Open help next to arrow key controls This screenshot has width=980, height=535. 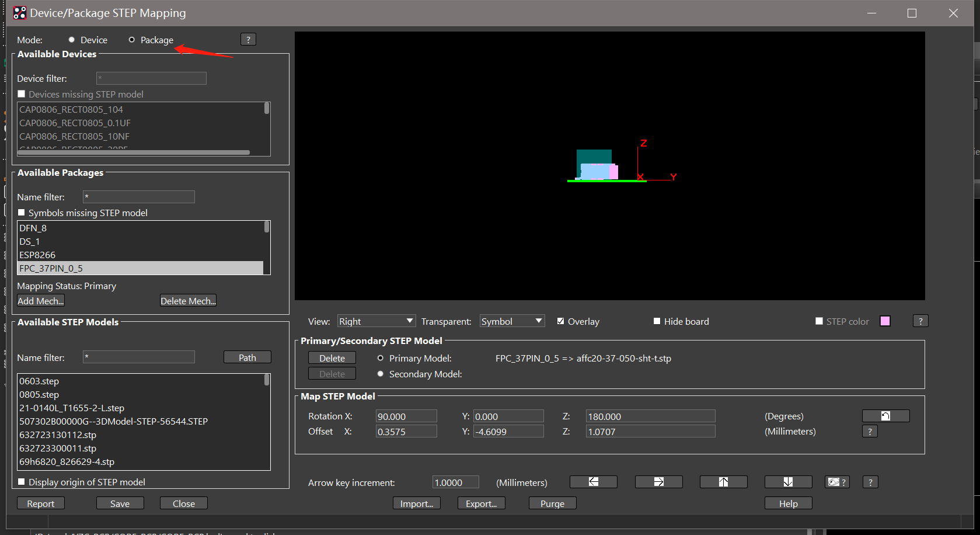point(870,482)
